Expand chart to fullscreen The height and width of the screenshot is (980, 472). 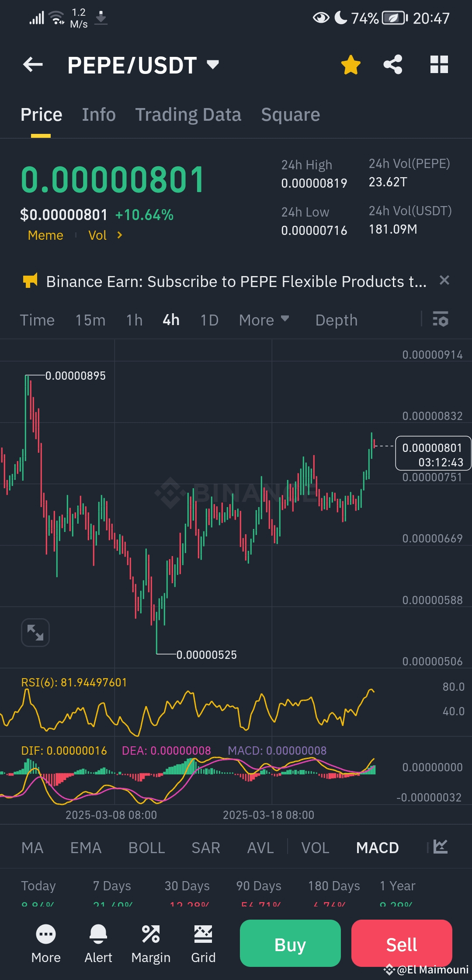click(x=35, y=632)
